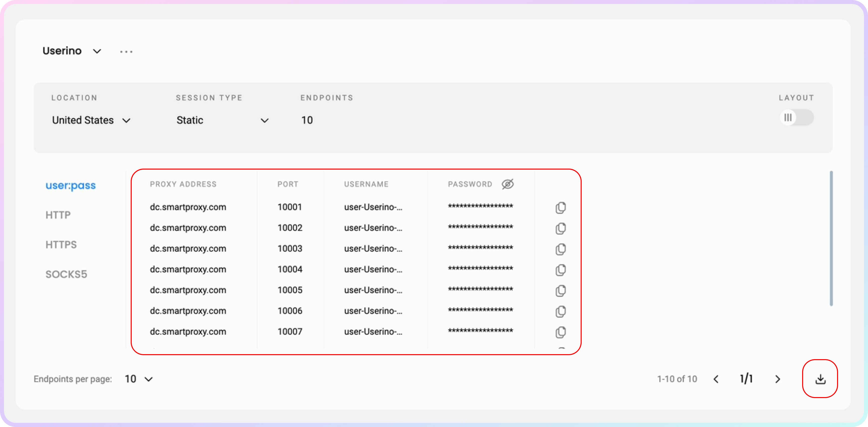This screenshot has height=427, width=868.
Task: Go to the previous page of endpoints
Action: coord(716,379)
